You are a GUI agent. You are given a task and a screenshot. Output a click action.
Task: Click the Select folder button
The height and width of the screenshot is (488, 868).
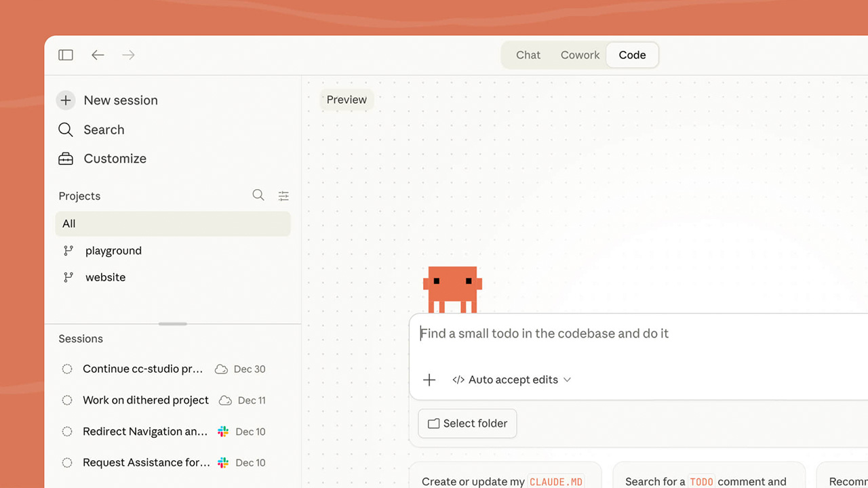[467, 424]
